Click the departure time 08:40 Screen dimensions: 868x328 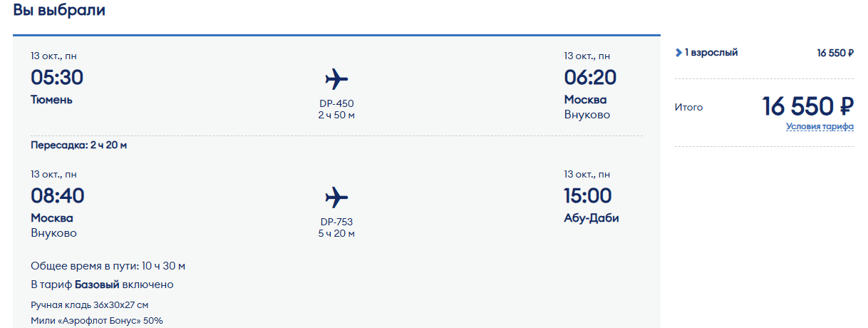coord(57,195)
